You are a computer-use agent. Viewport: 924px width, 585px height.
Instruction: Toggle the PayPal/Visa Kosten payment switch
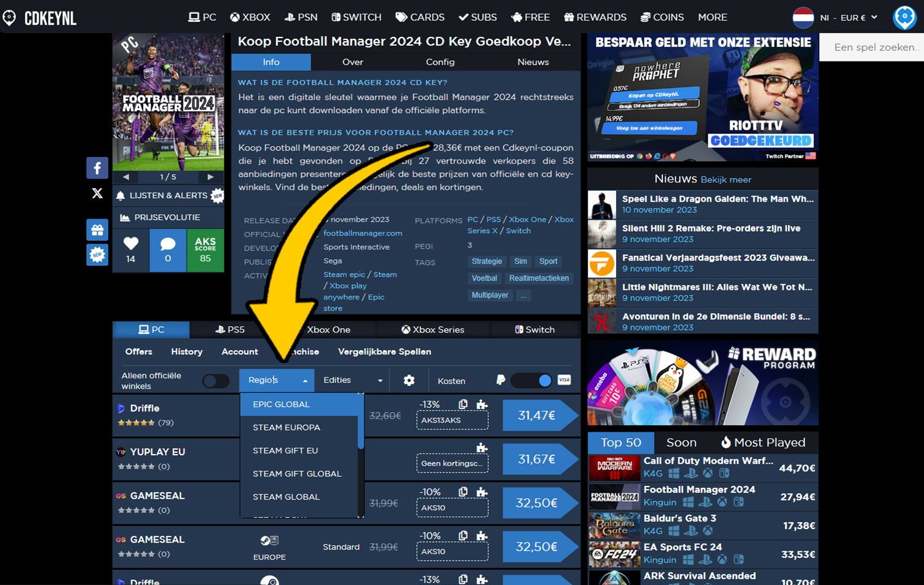coord(532,381)
